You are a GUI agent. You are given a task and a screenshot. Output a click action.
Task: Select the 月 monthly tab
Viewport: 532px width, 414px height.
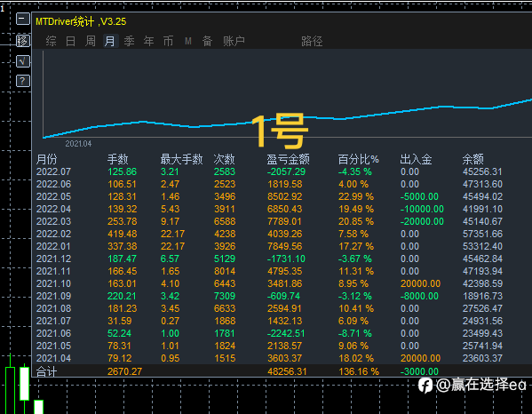pyautogui.click(x=110, y=41)
